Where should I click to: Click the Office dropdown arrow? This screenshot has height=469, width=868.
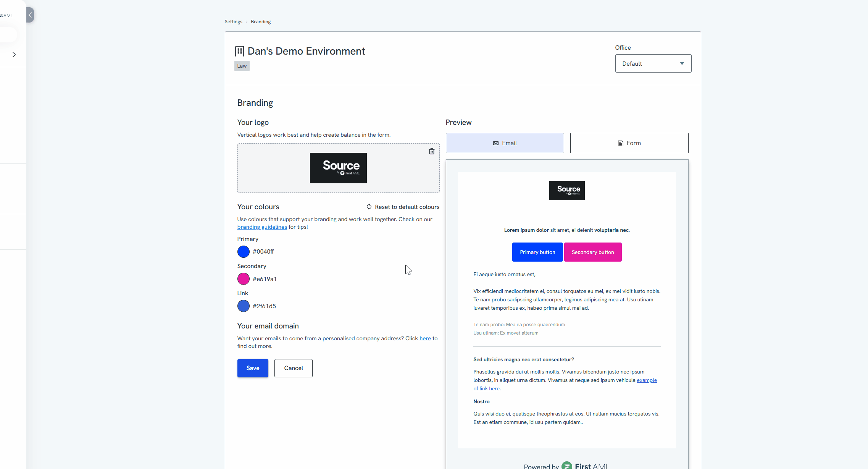tap(682, 63)
